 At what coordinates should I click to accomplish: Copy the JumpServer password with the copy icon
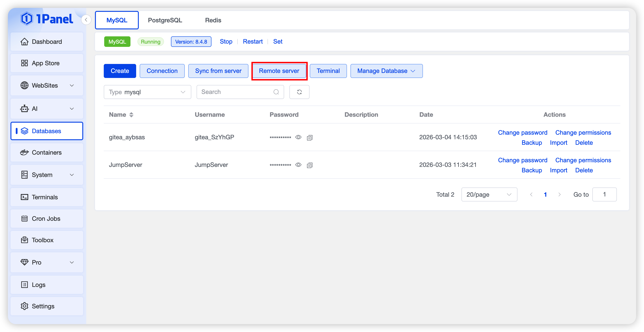tap(310, 165)
